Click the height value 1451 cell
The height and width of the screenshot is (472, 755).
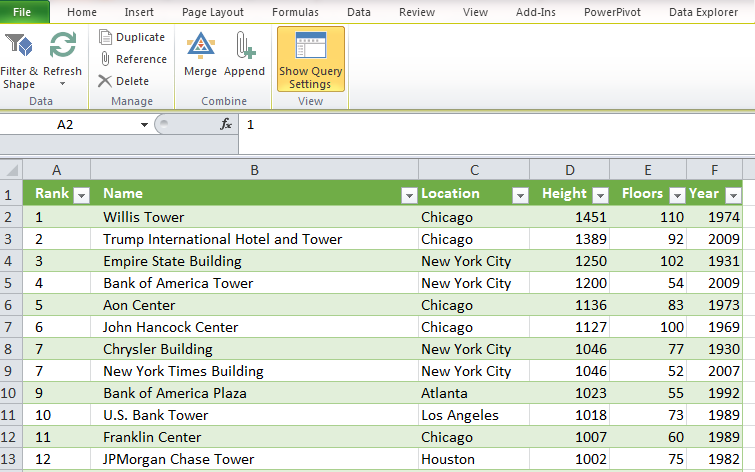[570, 217]
